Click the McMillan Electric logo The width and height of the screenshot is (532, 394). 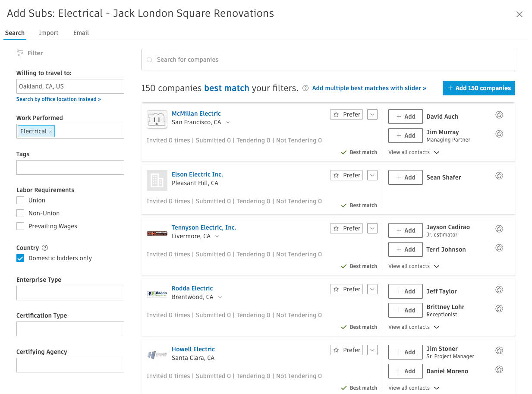point(157,119)
